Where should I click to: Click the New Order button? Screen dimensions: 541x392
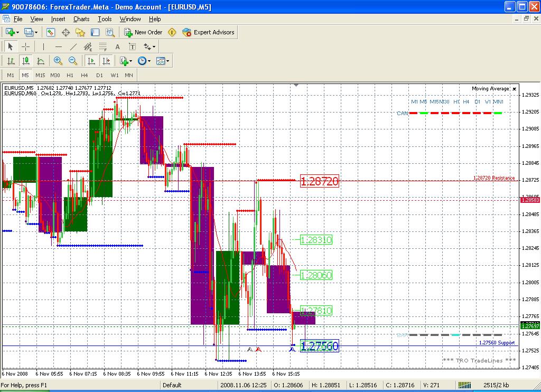pyautogui.click(x=143, y=32)
